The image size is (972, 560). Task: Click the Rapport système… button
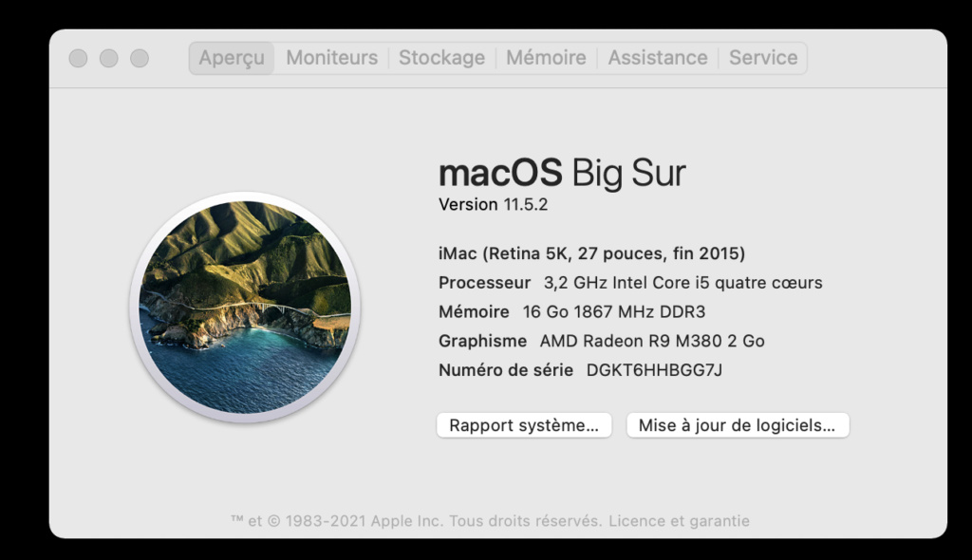(524, 425)
